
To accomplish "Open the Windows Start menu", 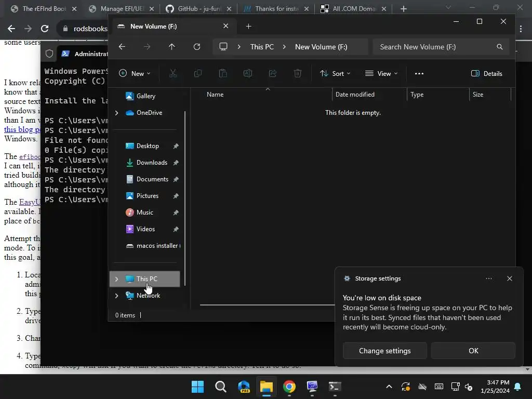I will (x=197, y=387).
